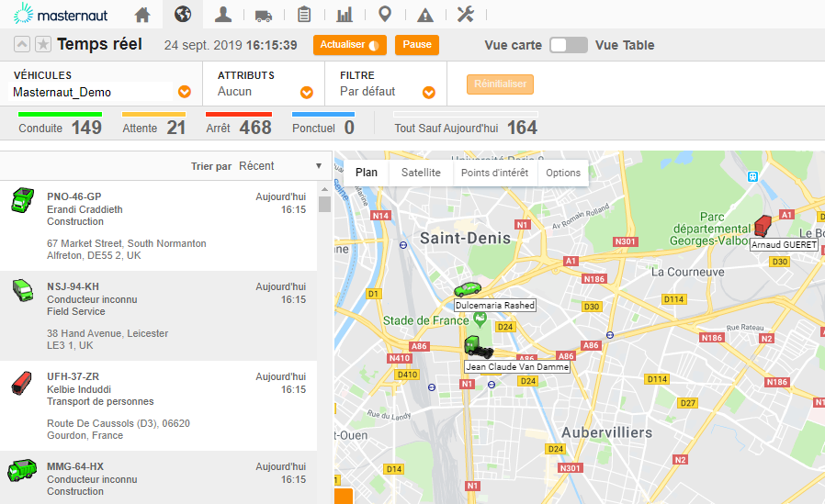Open the clipboard jobs icon
This screenshot has height=504, width=825.
pos(304,14)
